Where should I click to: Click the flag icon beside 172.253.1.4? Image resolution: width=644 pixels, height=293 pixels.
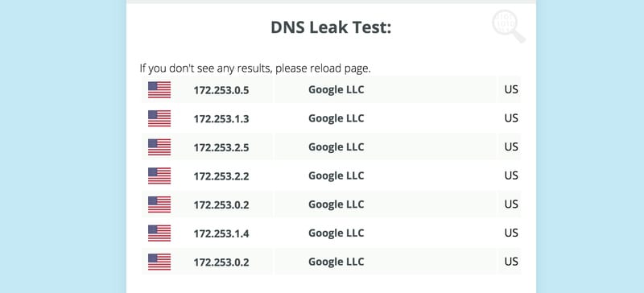(159, 233)
